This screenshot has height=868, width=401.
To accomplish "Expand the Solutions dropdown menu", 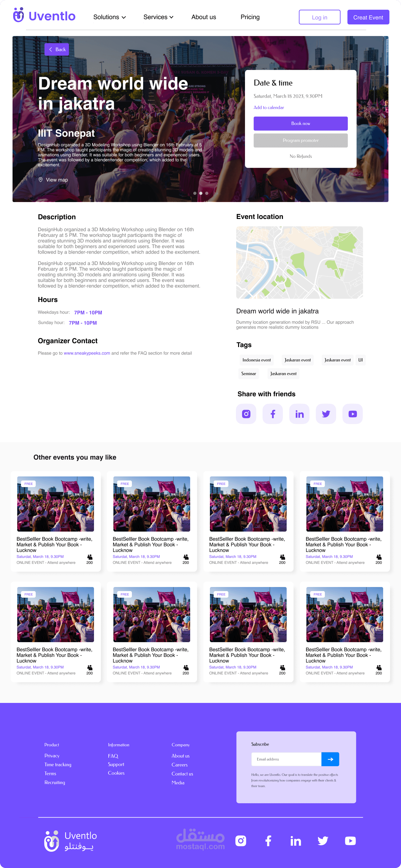I will coord(110,17).
